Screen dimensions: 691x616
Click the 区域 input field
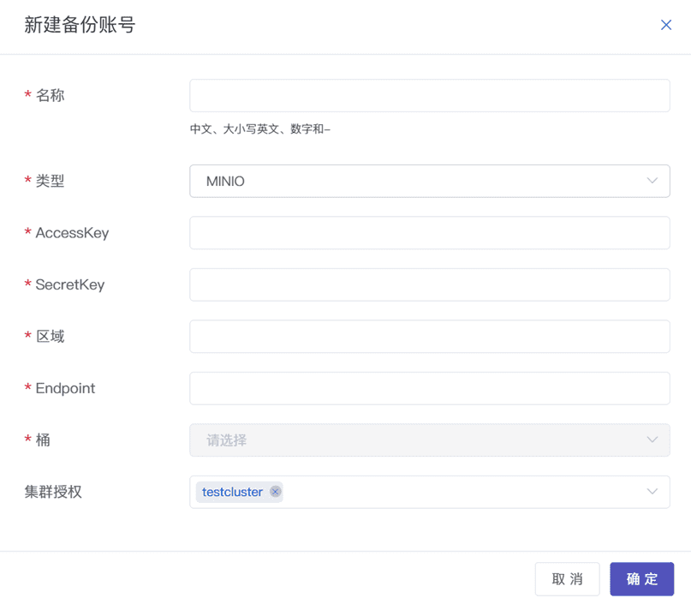point(430,337)
